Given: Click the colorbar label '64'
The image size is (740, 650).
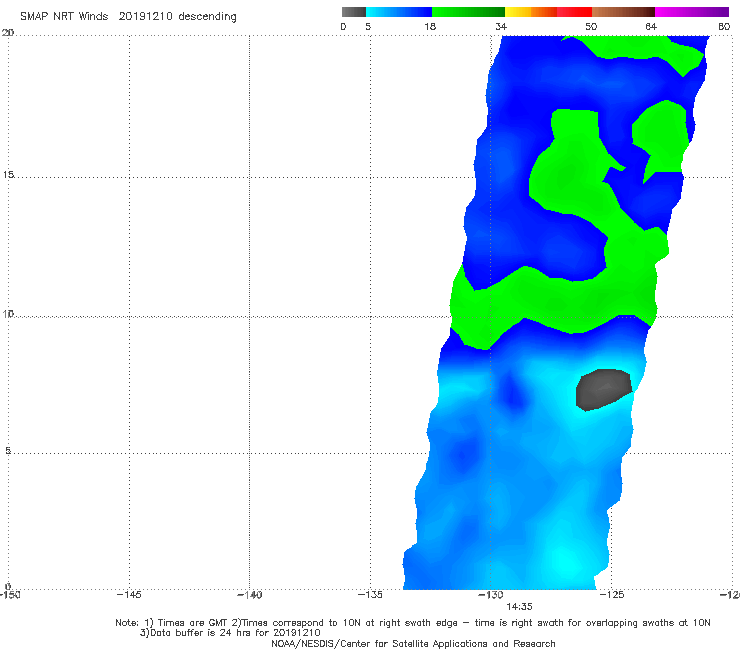Looking at the screenshot, I should click(651, 27).
